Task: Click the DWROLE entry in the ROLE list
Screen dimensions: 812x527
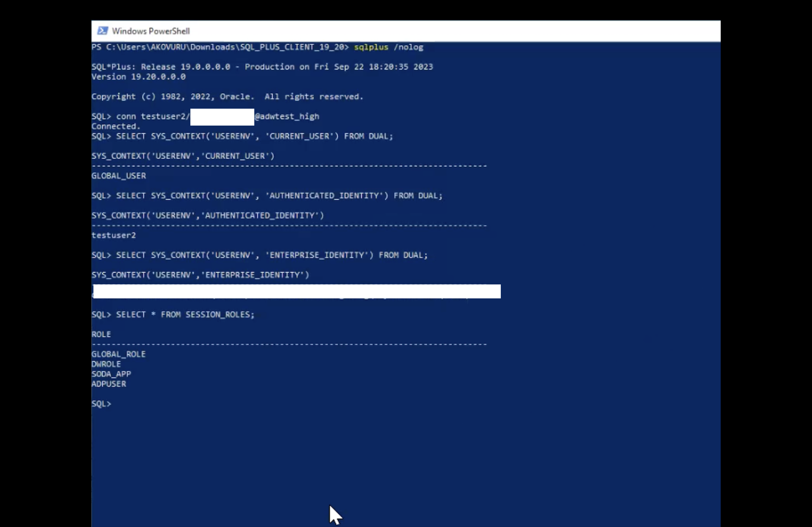Action: click(106, 364)
